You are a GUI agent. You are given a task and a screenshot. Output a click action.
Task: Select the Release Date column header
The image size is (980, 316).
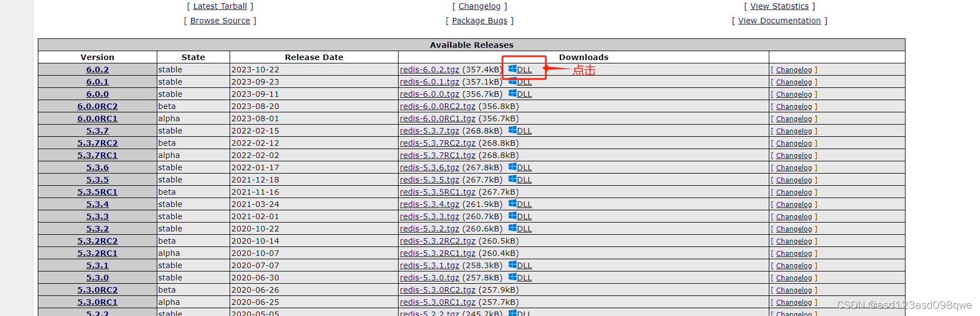[314, 57]
